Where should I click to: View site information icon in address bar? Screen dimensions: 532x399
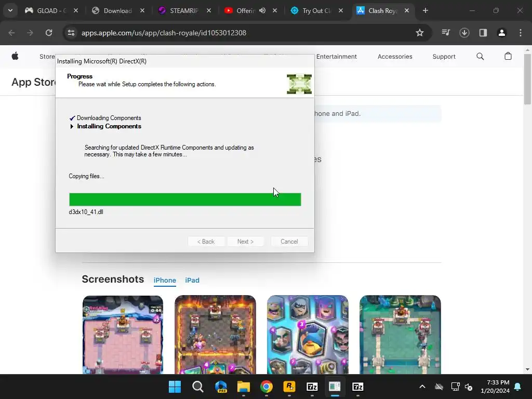pyautogui.click(x=71, y=33)
